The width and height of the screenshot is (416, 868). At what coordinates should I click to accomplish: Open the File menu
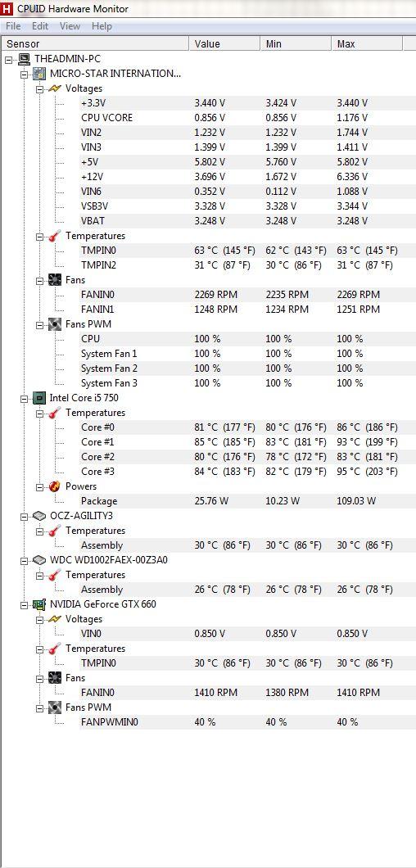pyautogui.click(x=13, y=26)
